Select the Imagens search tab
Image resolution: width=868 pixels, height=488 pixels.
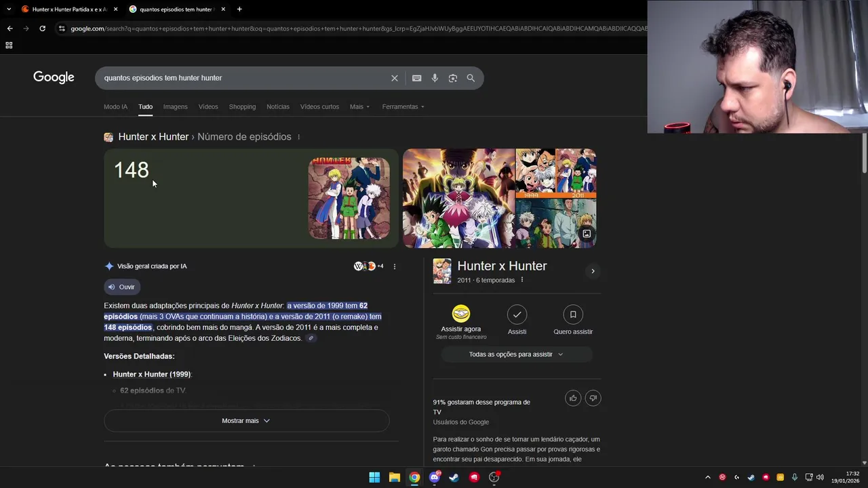pyautogui.click(x=175, y=106)
